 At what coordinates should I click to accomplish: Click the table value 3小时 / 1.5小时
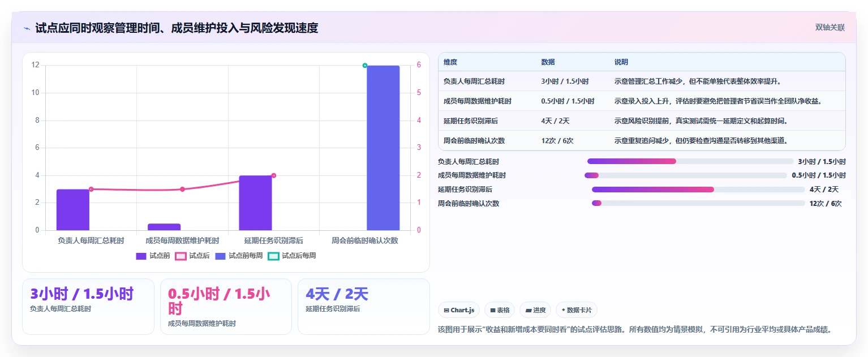[x=565, y=81]
